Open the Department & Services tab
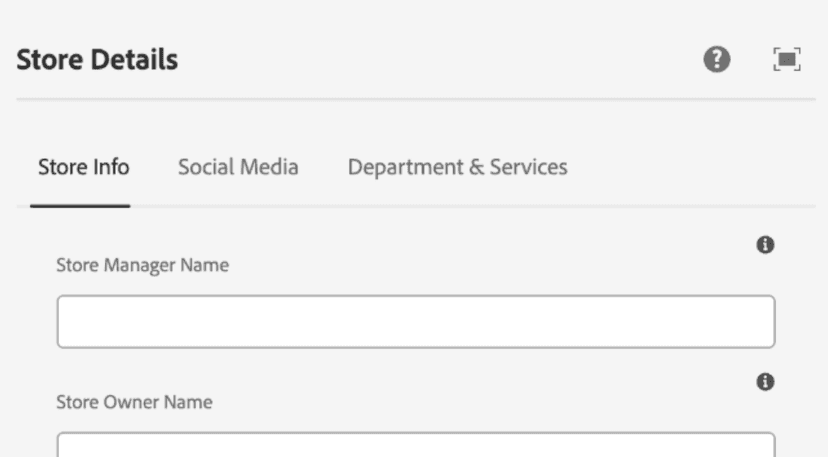Image resolution: width=828 pixels, height=457 pixels. [x=457, y=167]
